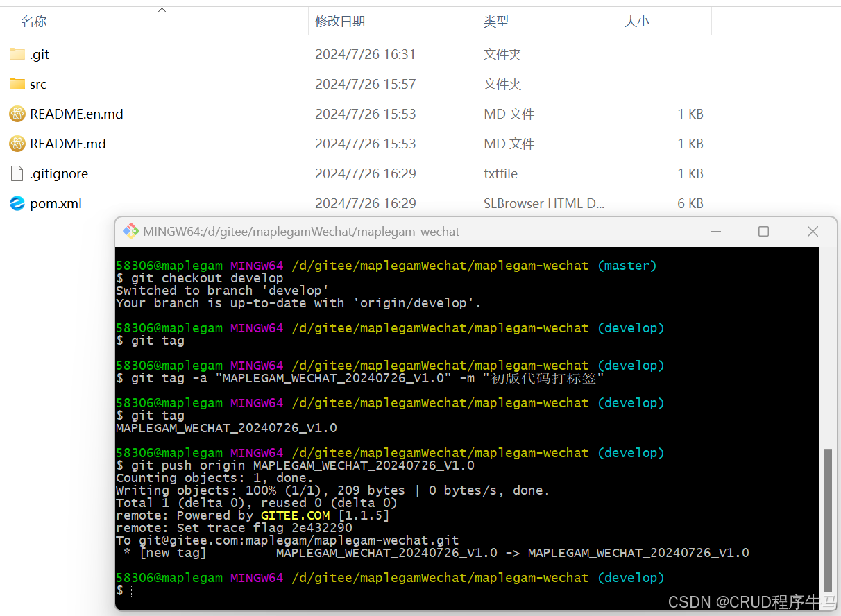Image resolution: width=841 pixels, height=616 pixels.
Task: Sort files by 名称 column header
Action: tap(34, 22)
